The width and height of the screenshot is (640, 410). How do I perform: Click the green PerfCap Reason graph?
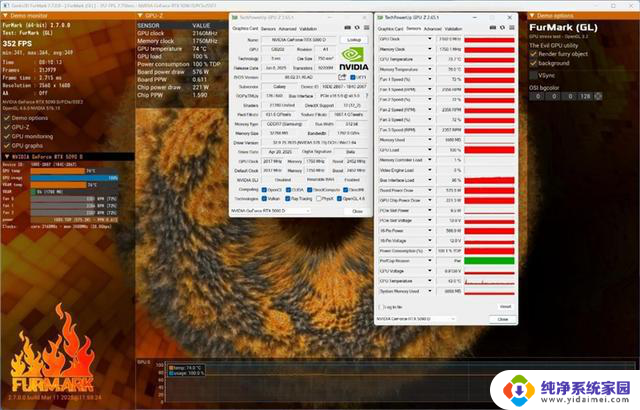(x=489, y=261)
